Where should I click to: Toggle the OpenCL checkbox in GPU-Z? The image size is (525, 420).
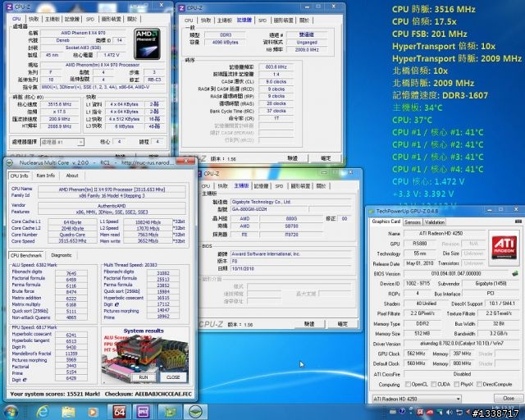(408, 384)
